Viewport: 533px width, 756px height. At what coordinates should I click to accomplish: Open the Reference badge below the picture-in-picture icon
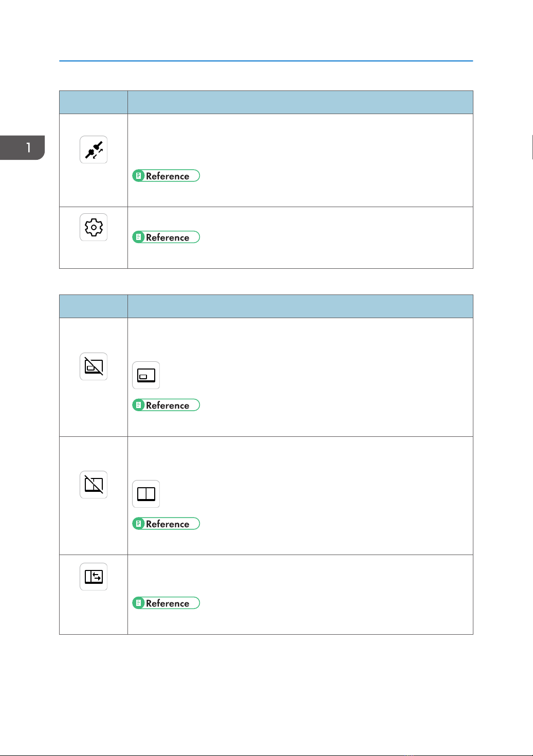[166, 405]
